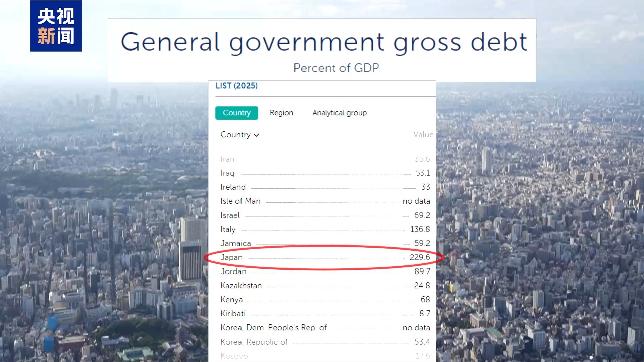Select Korea, Republic of row
This screenshot has height=362, width=644.
(254, 342)
